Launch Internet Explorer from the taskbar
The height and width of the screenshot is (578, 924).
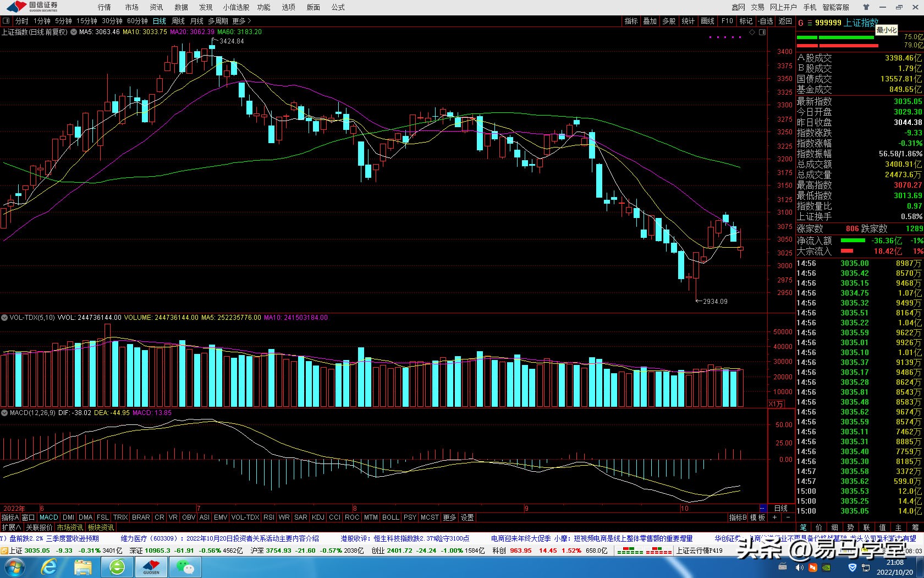[x=49, y=567]
